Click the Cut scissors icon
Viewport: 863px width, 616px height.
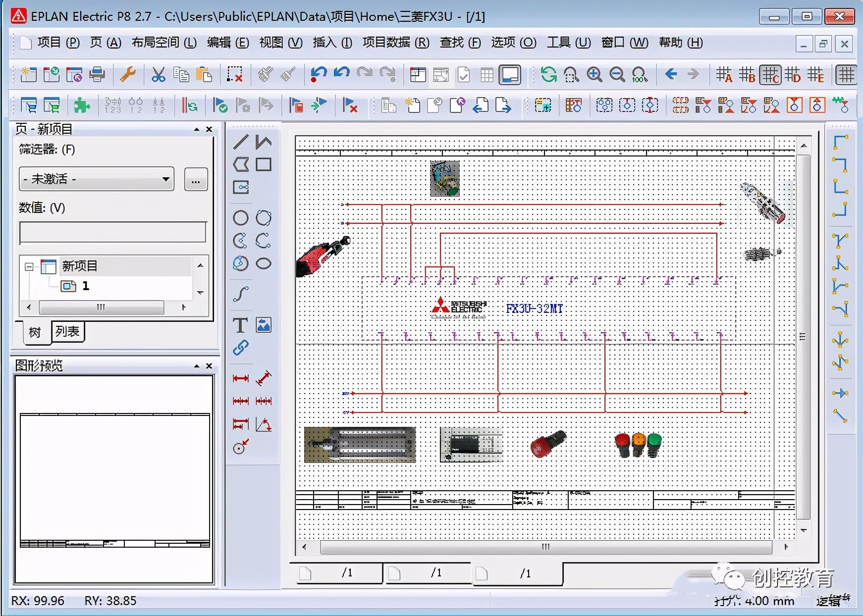(158, 75)
